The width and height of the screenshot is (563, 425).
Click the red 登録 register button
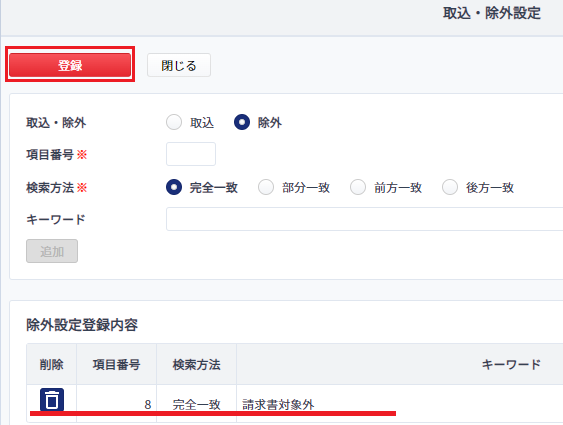70,65
